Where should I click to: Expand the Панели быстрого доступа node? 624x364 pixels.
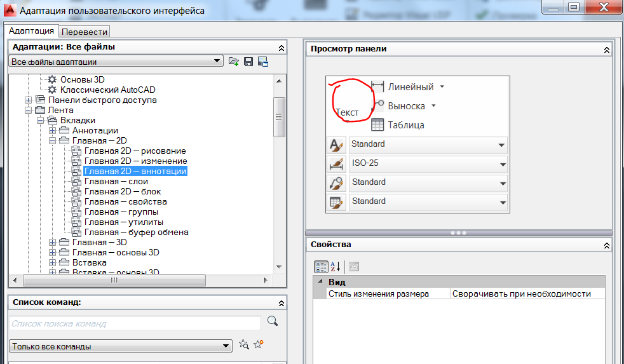pos(28,100)
